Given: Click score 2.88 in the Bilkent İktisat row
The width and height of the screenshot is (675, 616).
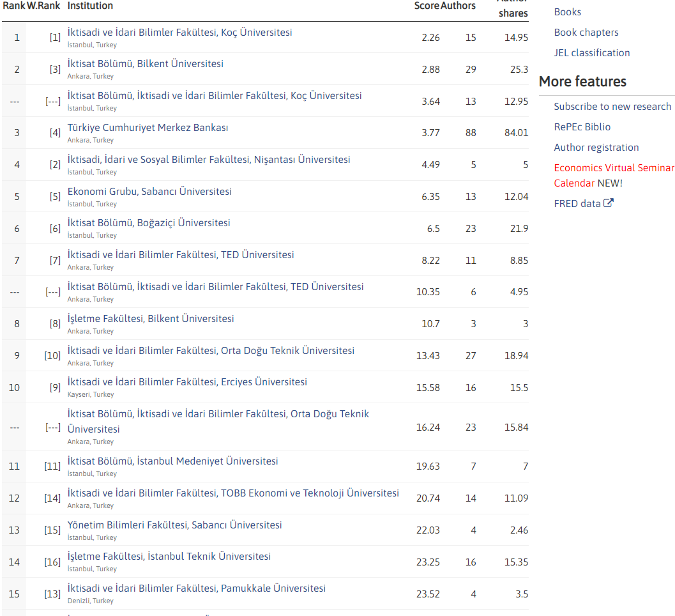Looking at the screenshot, I should click(430, 70).
